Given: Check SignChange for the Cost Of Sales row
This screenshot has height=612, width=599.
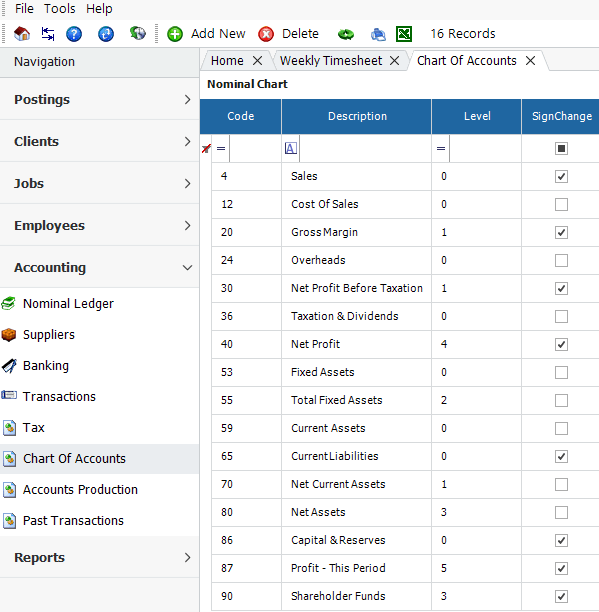Looking at the screenshot, I should (561, 205).
